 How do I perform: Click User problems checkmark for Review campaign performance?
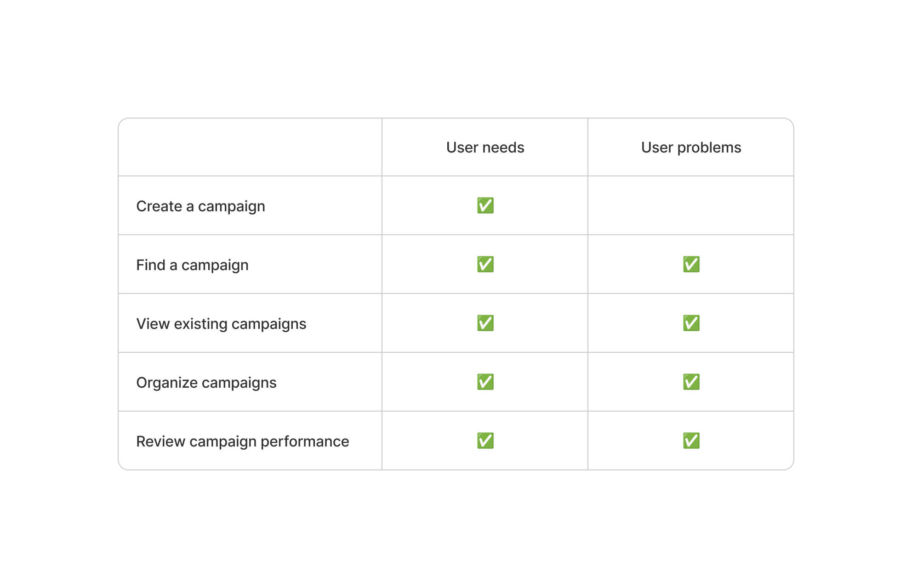[691, 441]
